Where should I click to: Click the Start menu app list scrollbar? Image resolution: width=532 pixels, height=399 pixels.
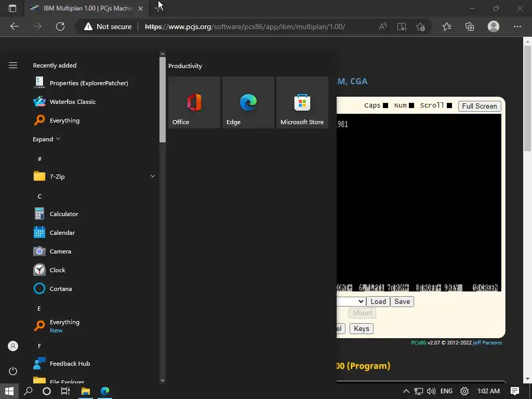pos(163,100)
